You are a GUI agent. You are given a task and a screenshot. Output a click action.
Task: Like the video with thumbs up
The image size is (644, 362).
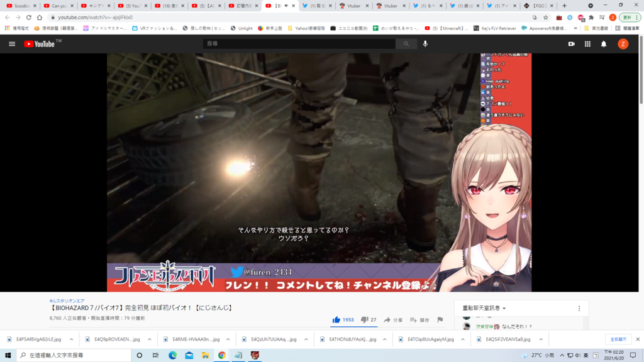click(336, 320)
